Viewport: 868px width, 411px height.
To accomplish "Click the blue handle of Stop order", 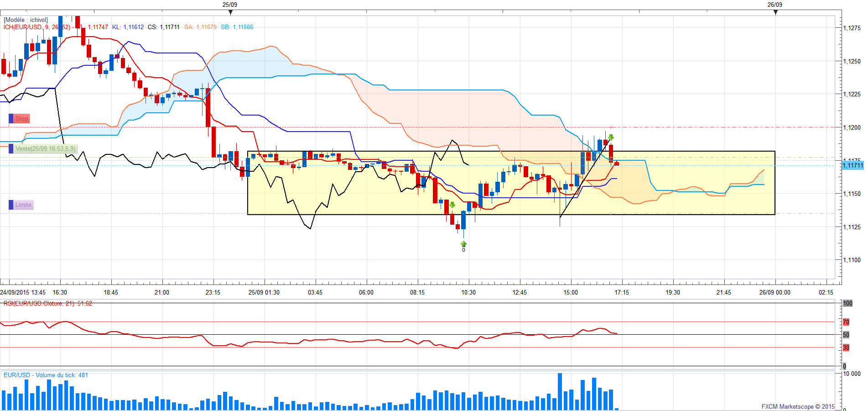I will click(11, 119).
